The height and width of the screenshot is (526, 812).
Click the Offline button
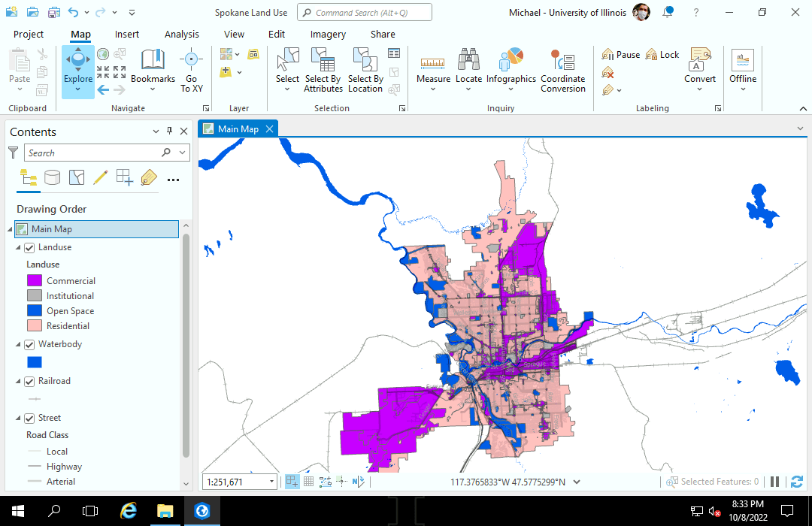[x=743, y=68]
